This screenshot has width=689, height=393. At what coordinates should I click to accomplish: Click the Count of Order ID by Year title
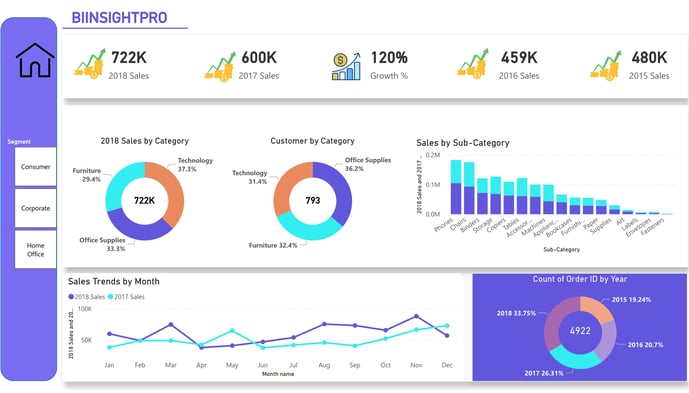580,279
